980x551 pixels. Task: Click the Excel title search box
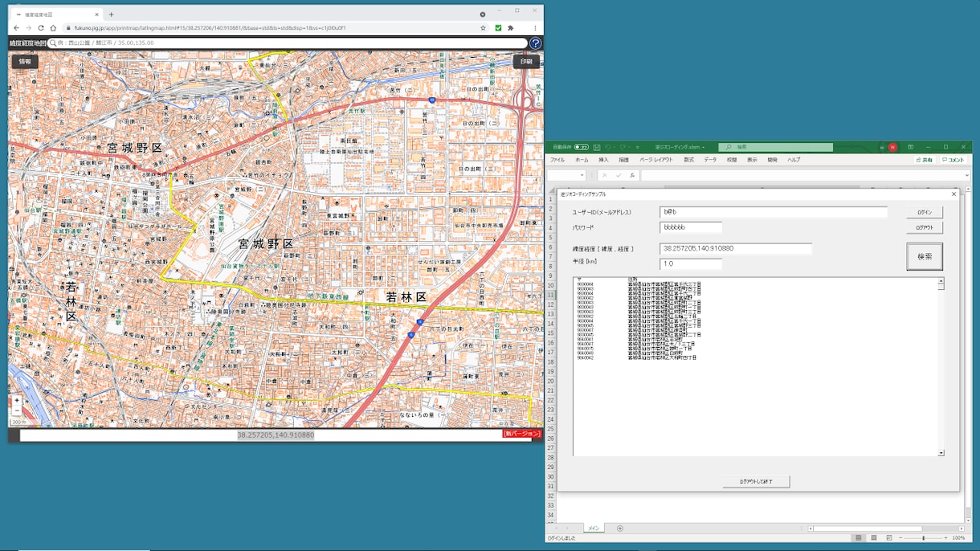pyautogui.click(x=775, y=147)
